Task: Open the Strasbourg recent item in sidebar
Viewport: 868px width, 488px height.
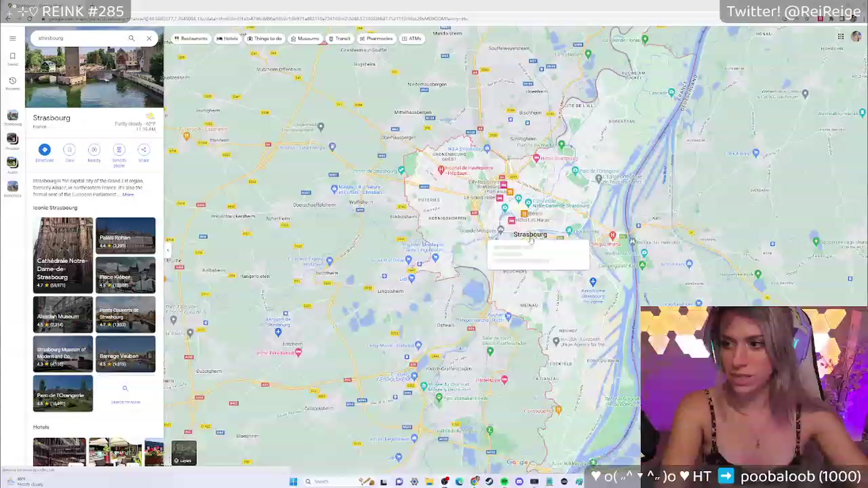Action: point(13,117)
